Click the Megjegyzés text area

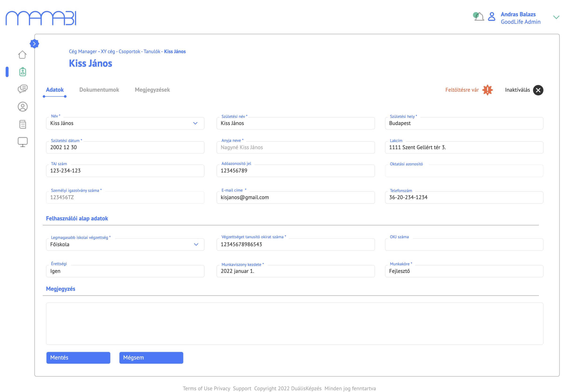[x=294, y=323]
